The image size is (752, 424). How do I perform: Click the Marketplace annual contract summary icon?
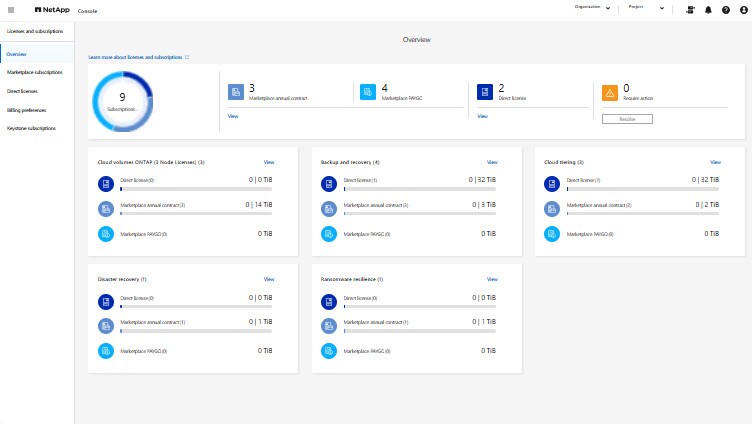coord(236,92)
